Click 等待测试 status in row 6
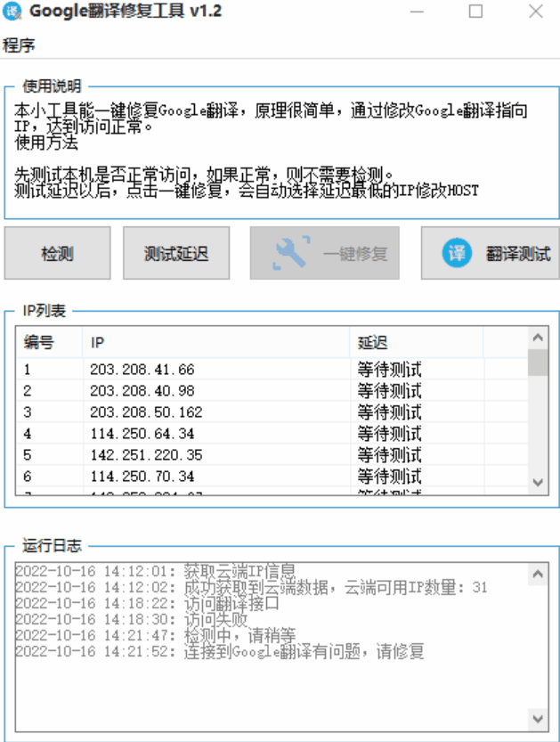The width and height of the screenshot is (560, 742). point(389,476)
